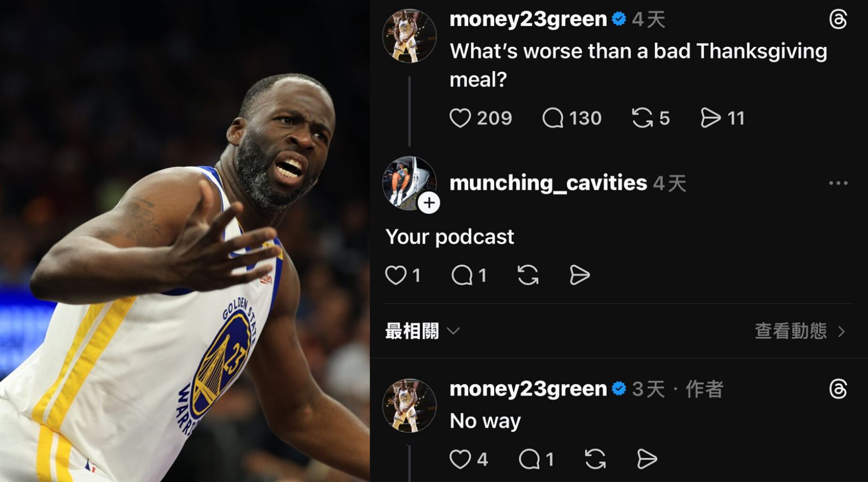Open money23green avatar on 'No way' reply
The image size is (868, 482).
[410, 406]
